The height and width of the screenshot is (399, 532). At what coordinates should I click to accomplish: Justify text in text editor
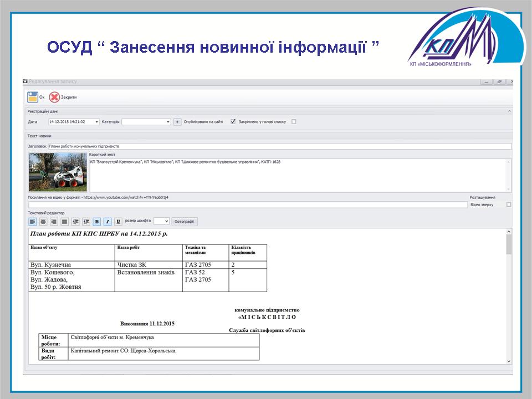64,222
